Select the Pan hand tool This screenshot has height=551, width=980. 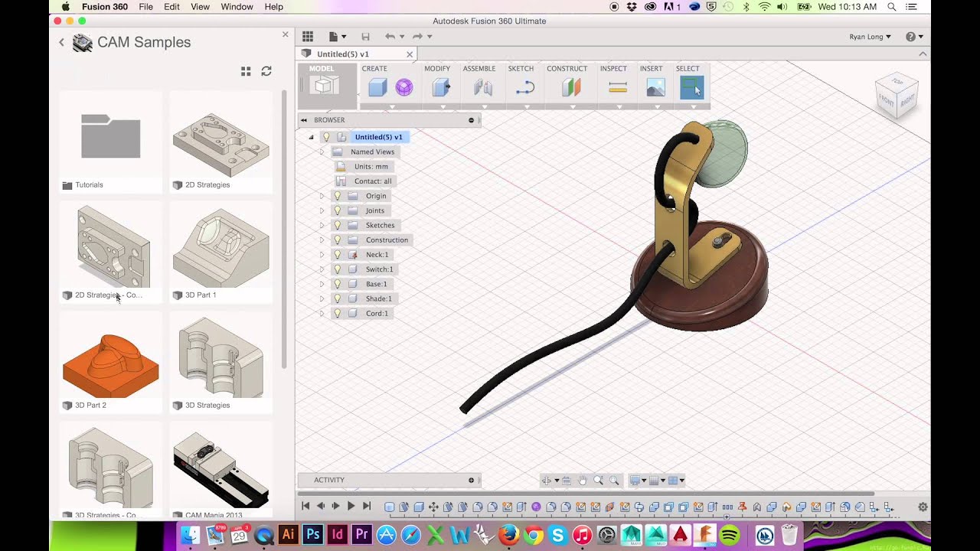[x=583, y=481]
